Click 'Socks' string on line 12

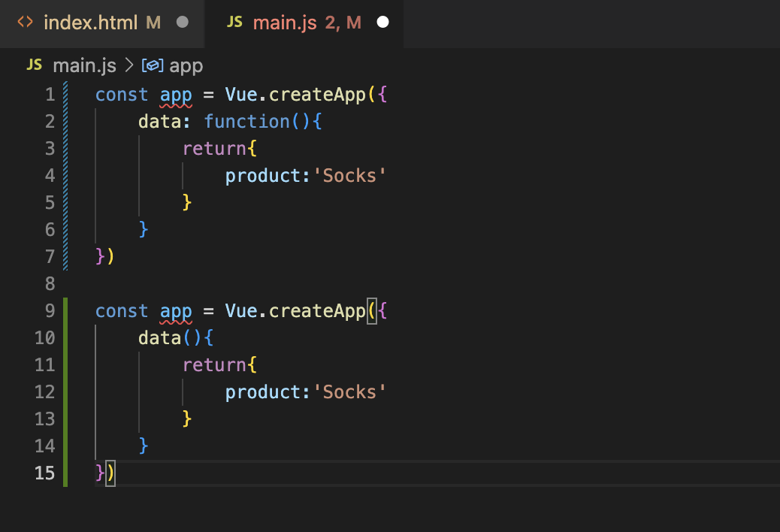[x=349, y=391]
